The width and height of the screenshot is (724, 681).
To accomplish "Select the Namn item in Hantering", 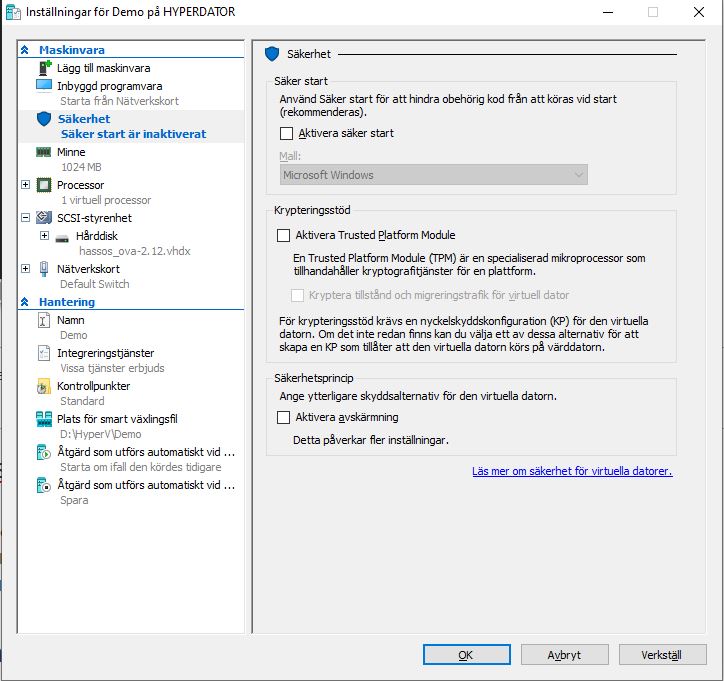I will pos(71,320).
